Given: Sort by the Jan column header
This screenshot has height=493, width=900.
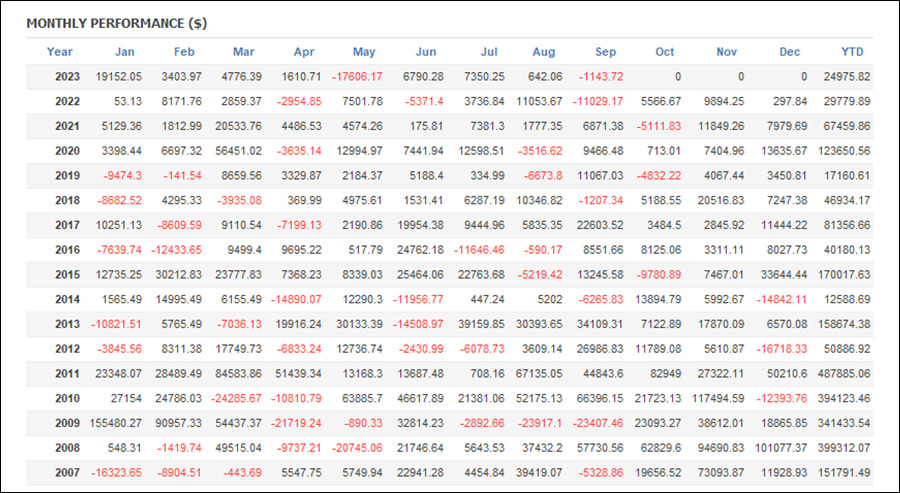Looking at the screenshot, I should pos(125,52).
